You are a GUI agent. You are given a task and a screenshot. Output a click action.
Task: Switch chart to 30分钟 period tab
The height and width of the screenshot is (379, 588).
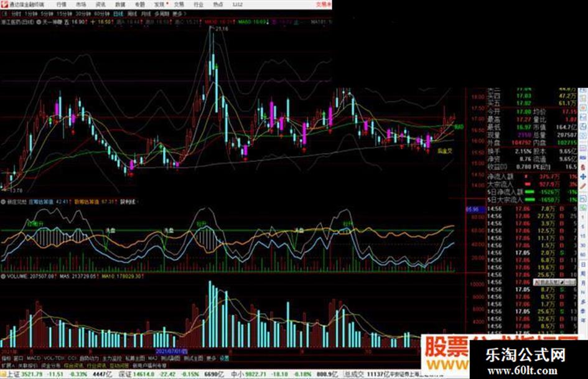83,14
